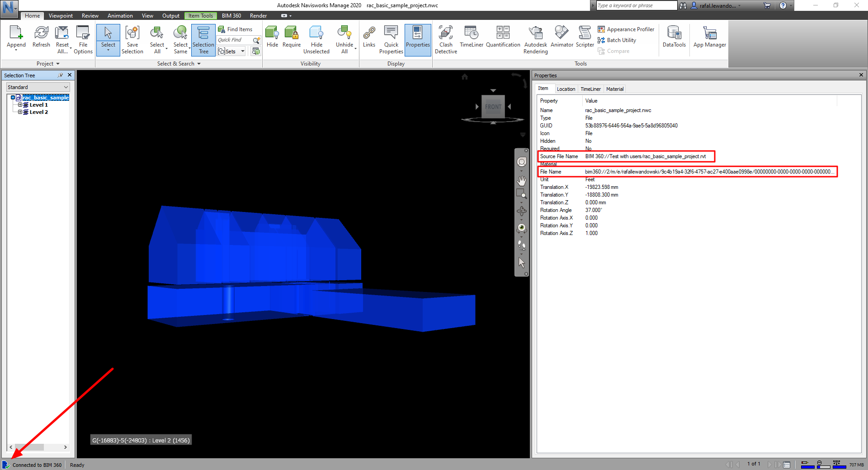Switch to the Viewpoint ribbon tab
868x470 pixels.
pyautogui.click(x=61, y=16)
